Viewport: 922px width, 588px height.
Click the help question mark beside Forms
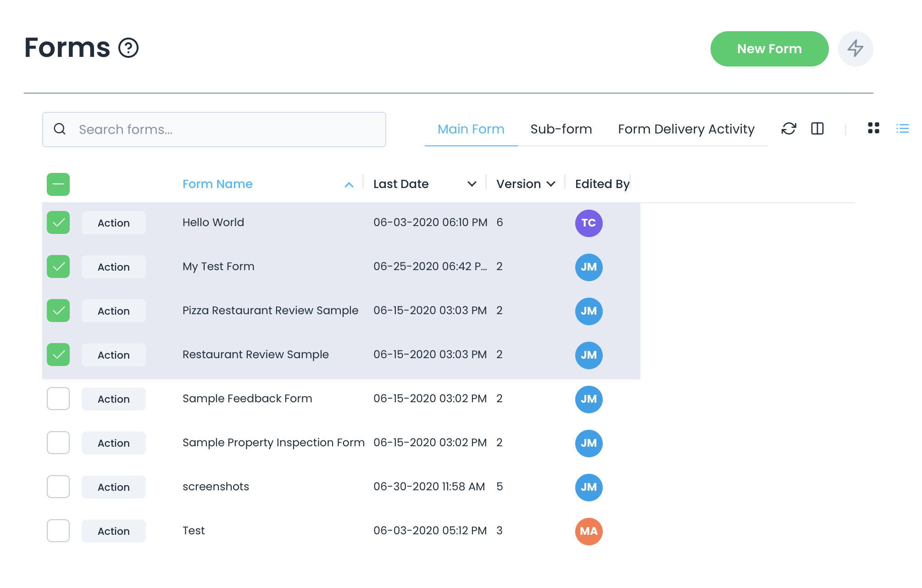[x=128, y=48]
